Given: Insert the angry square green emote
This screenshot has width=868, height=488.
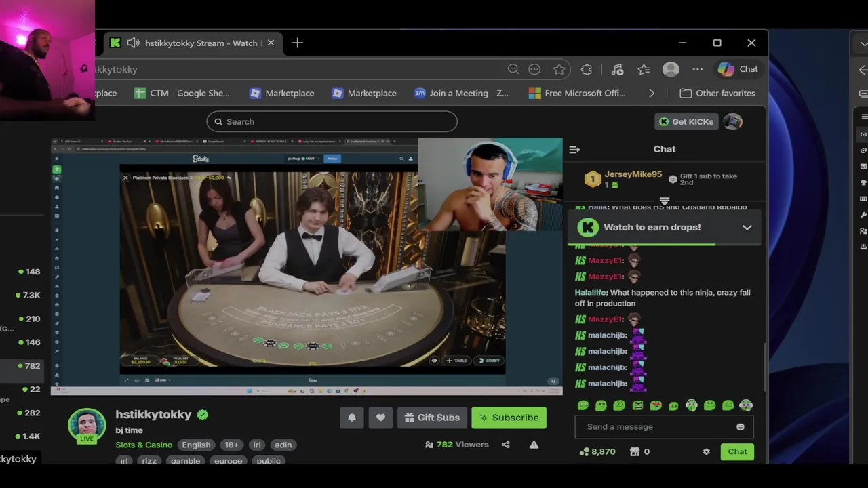Looking at the screenshot, I should point(637,405).
